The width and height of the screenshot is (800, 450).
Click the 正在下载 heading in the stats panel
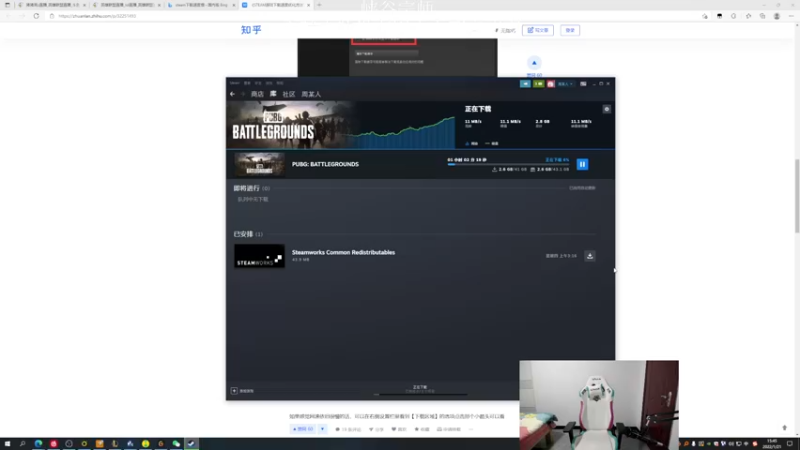(x=478, y=109)
